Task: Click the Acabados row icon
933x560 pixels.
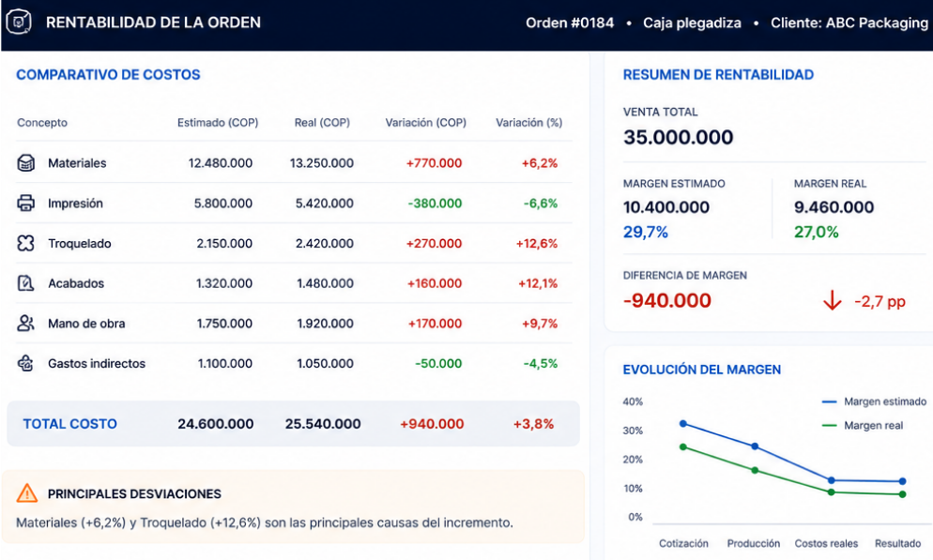Action: (25, 283)
